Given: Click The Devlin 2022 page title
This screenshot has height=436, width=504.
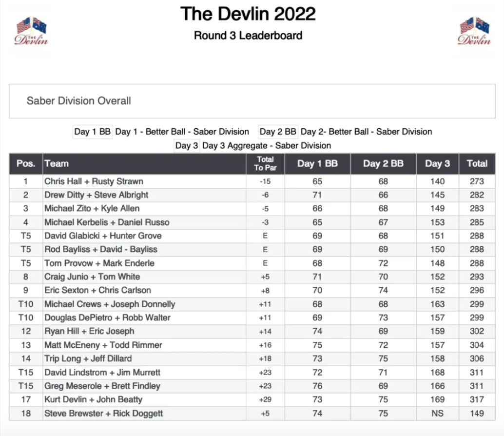Looking at the screenshot, I should click(x=248, y=14).
